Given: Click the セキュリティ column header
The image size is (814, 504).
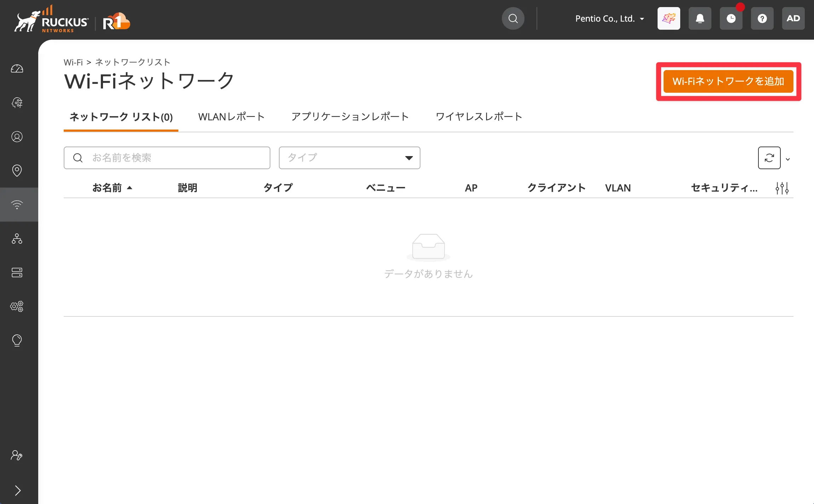Looking at the screenshot, I should coord(724,188).
